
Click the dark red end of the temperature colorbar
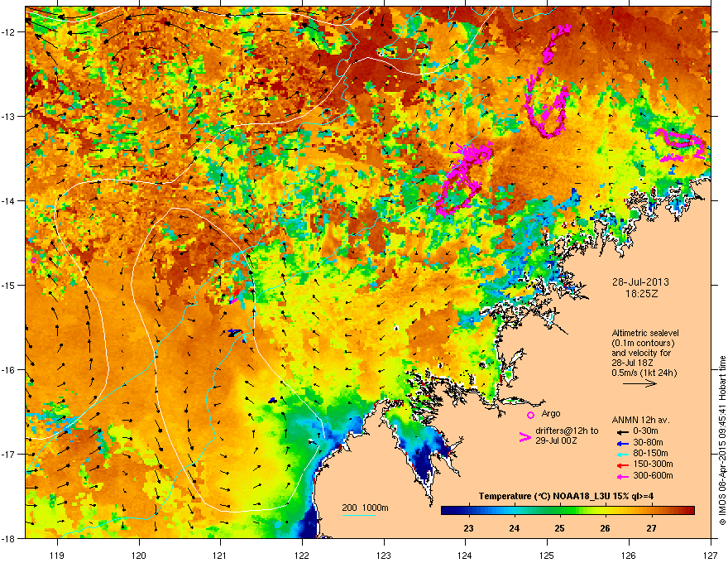tap(688, 511)
